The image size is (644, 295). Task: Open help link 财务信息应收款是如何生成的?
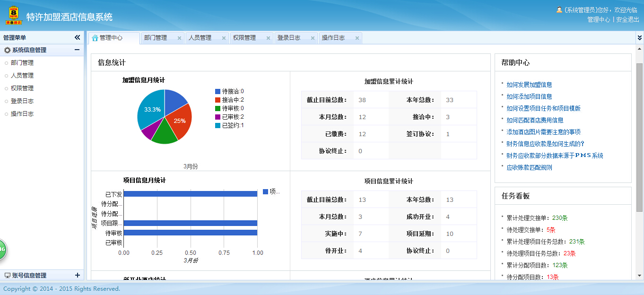coord(546,144)
